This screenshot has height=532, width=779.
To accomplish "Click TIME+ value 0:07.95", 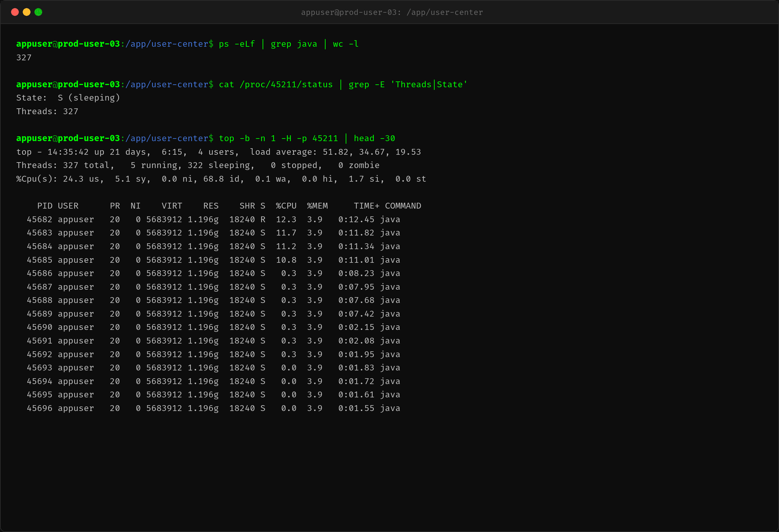I will [x=356, y=287].
